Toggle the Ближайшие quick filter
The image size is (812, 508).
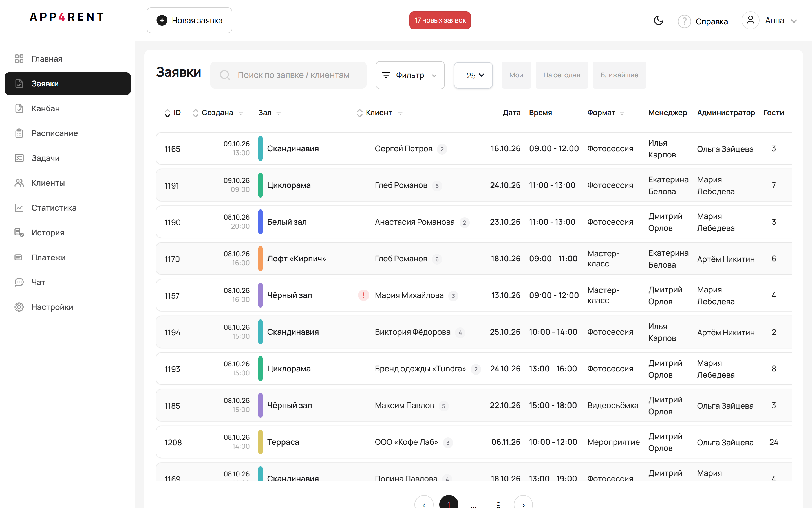[619, 75]
